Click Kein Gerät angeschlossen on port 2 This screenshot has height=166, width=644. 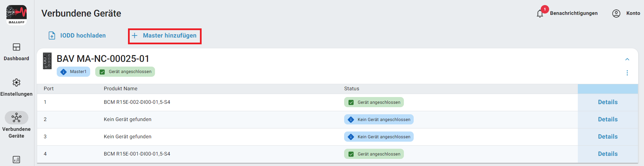(379, 120)
